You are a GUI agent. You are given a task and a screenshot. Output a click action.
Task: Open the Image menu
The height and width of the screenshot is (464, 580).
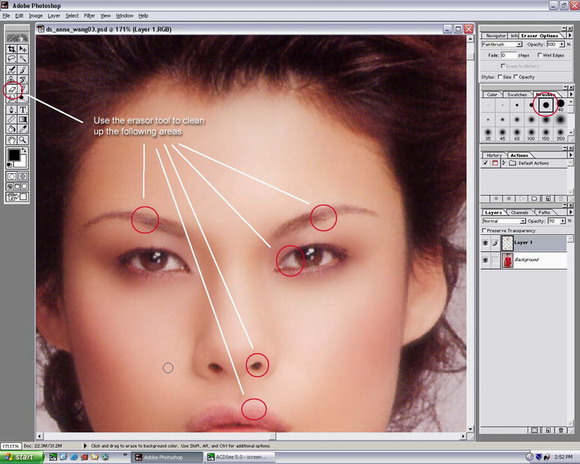(36, 16)
